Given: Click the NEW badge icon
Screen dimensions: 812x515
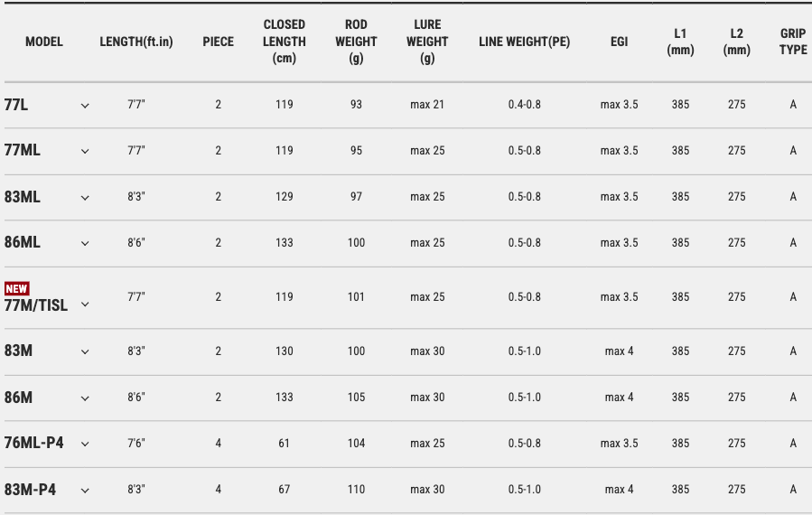Looking at the screenshot, I should [17, 288].
